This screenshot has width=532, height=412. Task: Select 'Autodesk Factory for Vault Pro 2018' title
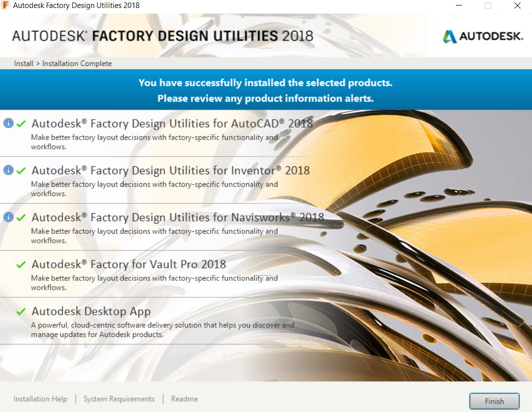tap(129, 264)
